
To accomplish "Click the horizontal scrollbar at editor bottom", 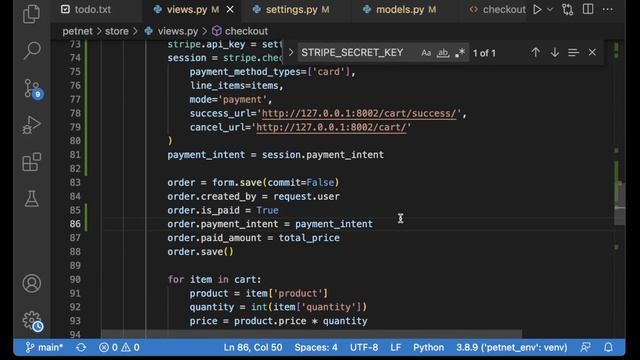I will (x=311, y=334).
